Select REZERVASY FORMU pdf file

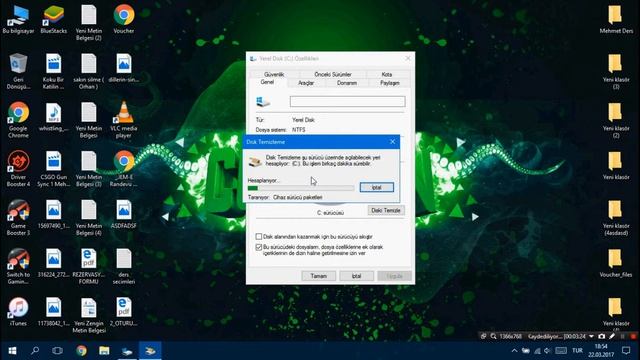click(x=89, y=266)
